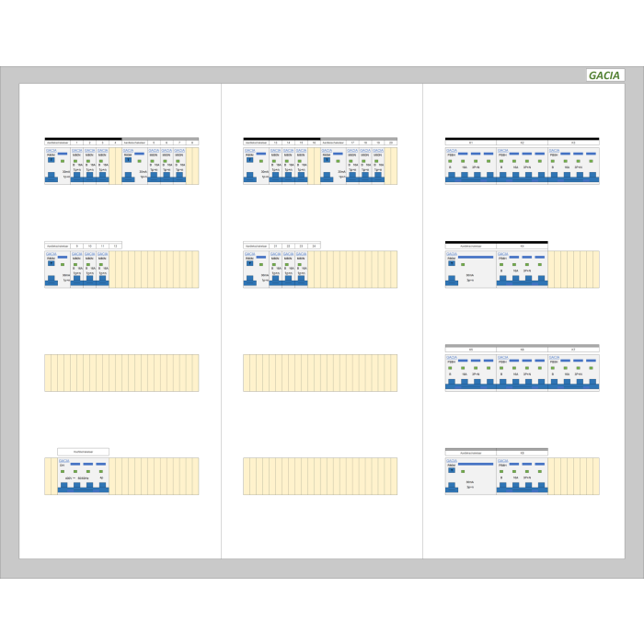The image size is (644, 644).
Task: Click the main switch label box at bottom left
Action: [83, 452]
